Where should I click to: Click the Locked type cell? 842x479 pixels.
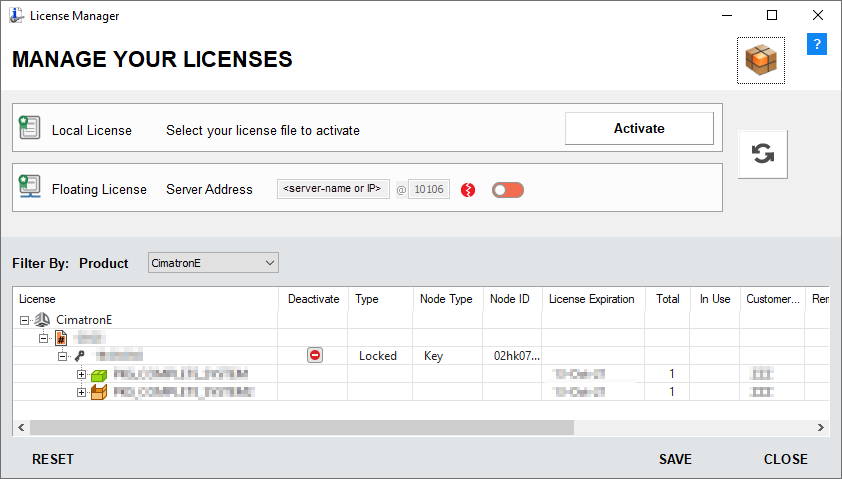tap(378, 355)
